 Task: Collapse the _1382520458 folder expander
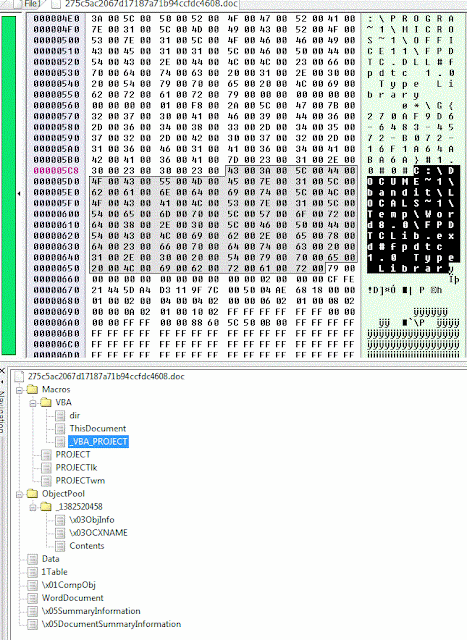click(x=33, y=507)
